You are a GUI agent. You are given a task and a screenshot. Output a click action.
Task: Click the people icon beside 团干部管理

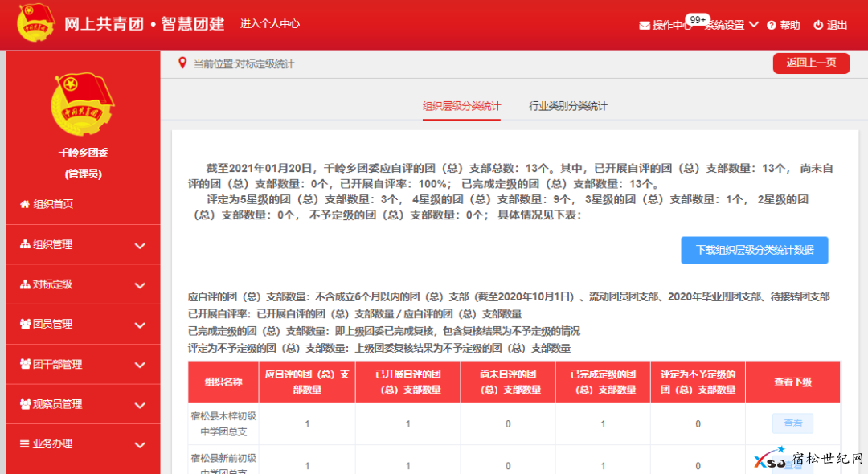(x=25, y=364)
